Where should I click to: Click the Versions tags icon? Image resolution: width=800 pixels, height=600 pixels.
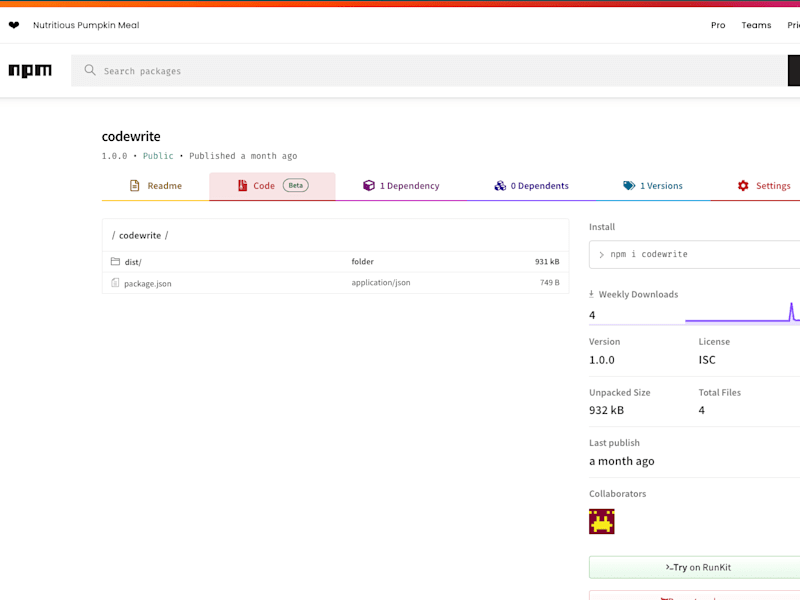[x=629, y=186]
